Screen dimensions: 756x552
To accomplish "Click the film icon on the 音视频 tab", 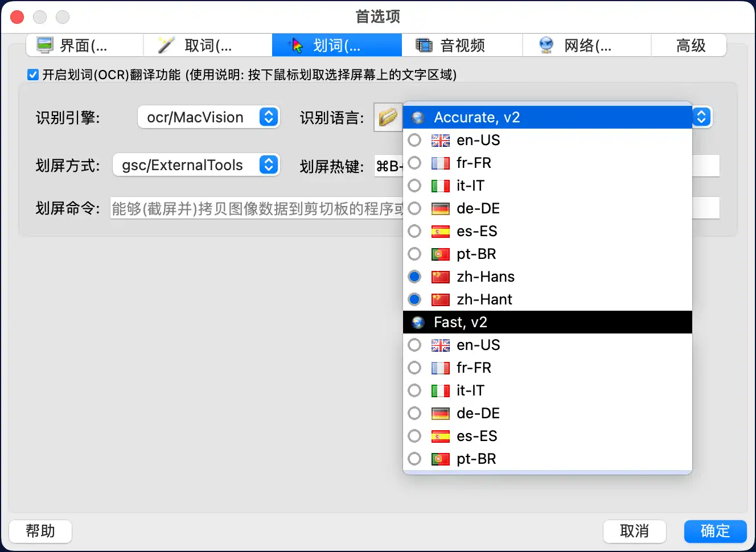I will click(x=424, y=45).
